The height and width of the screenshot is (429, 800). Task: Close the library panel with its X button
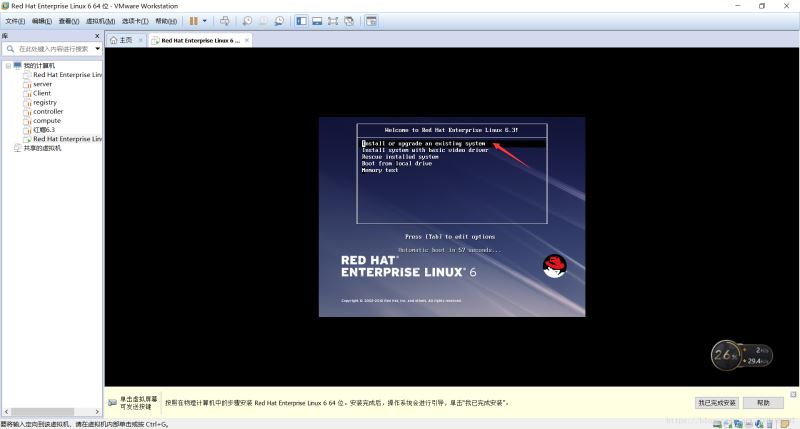[x=97, y=35]
